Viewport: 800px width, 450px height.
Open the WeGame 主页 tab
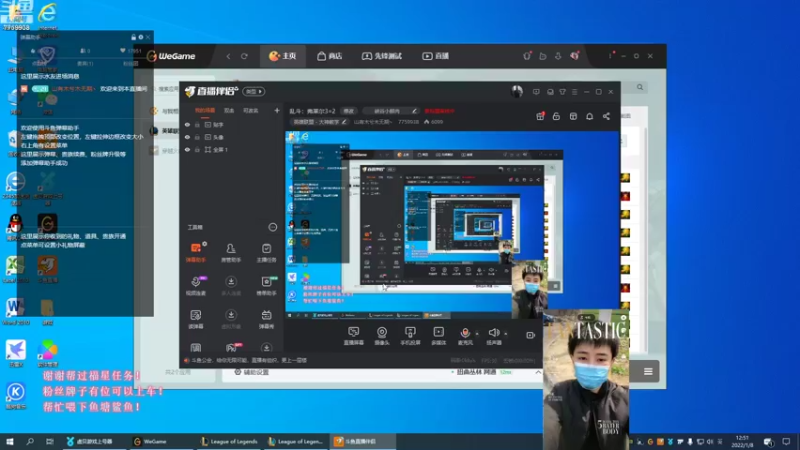coord(283,56)
